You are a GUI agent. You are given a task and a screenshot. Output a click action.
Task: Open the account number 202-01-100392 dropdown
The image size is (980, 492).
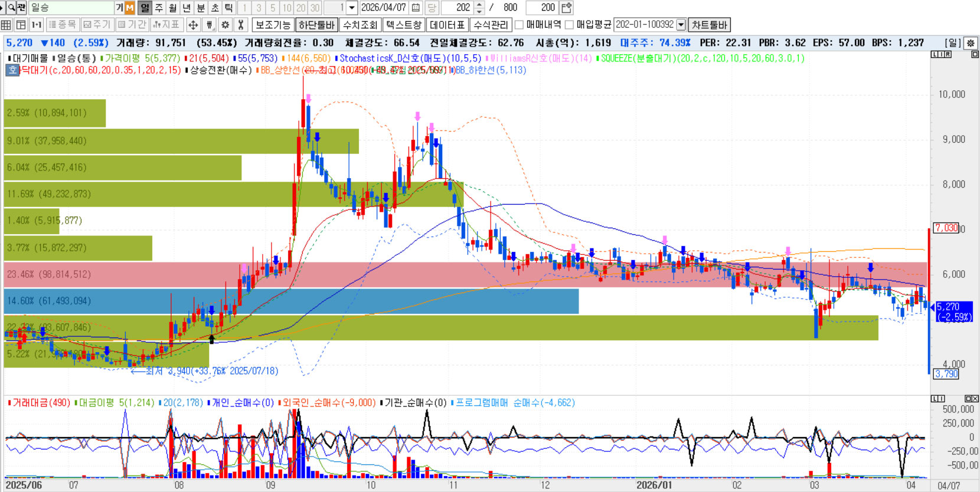coord(681,25)
